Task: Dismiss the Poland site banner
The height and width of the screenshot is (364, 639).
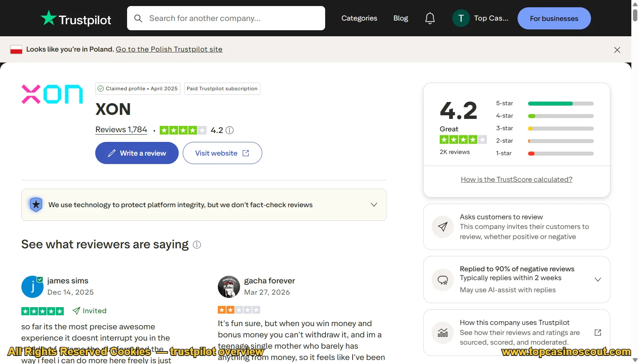Action: click(x=617, y=50)
